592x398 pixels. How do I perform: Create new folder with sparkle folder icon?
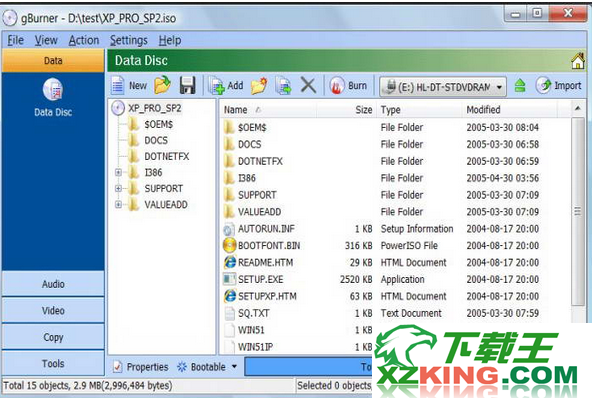click(x=259, y=86)
